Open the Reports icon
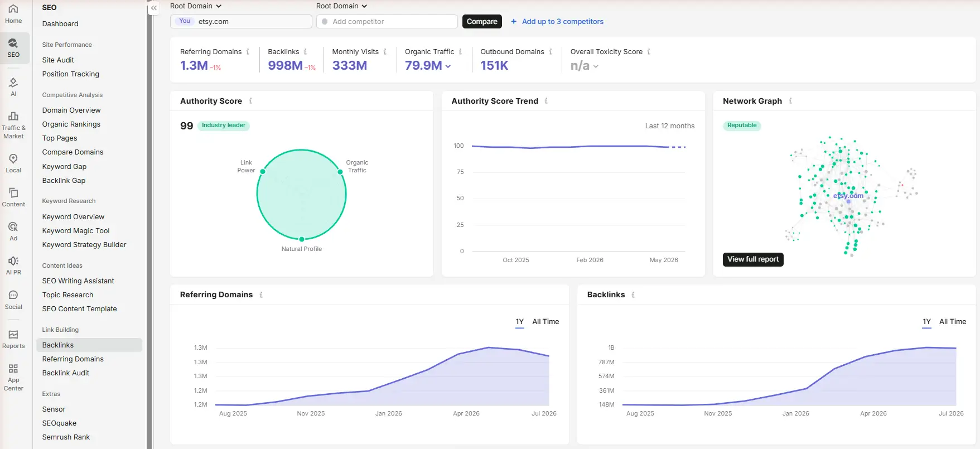The image size is (980, 449). click(x=13, y=339)
